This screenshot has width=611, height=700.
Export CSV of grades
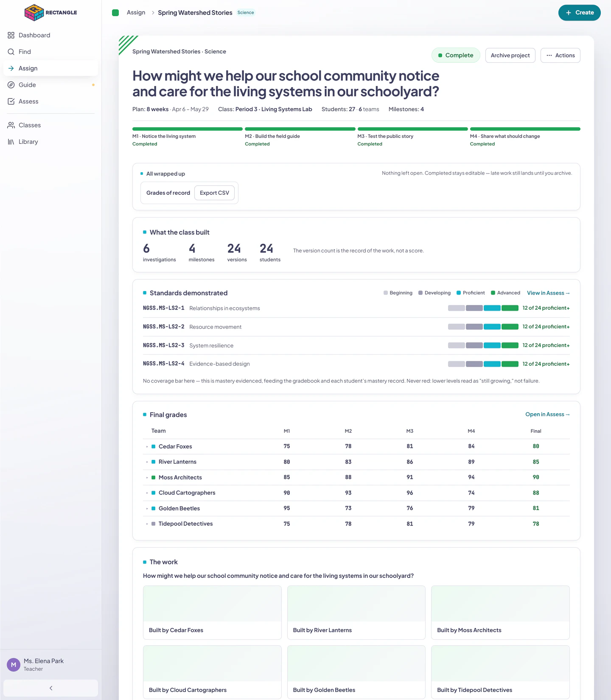pos(214,193)
